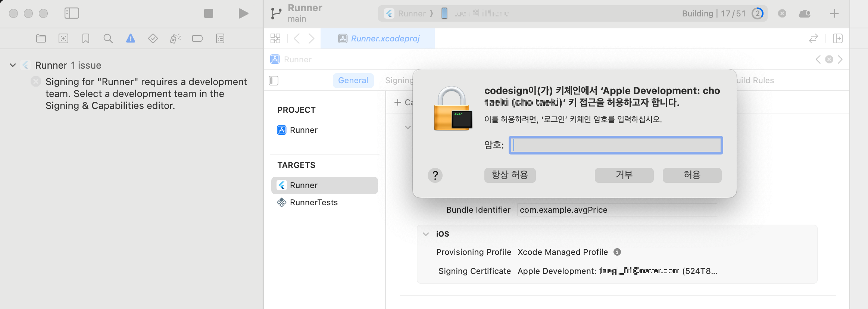Image resolution: width=868 pixels, height=309 pixels.
Task: Stop the running build
Action: click(209, 13)
